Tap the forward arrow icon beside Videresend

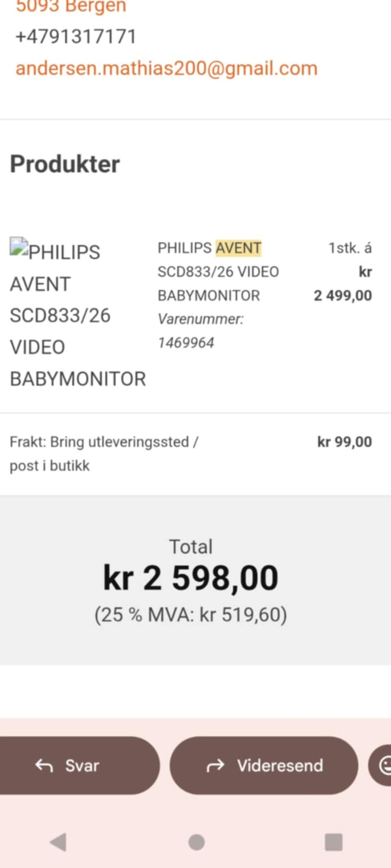[215, 765]
